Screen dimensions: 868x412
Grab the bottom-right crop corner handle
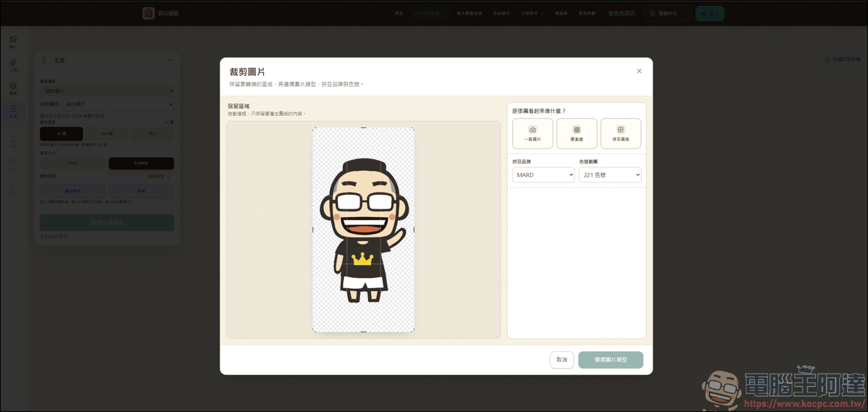414,332
